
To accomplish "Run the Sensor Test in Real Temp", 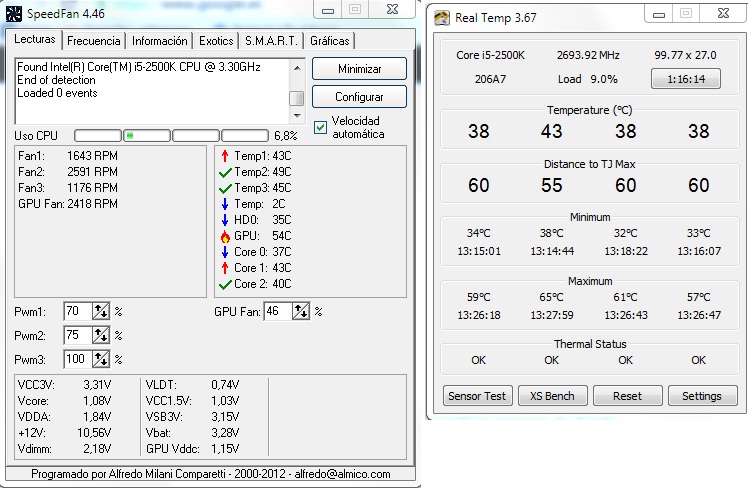I will click(x=477, y=396).
